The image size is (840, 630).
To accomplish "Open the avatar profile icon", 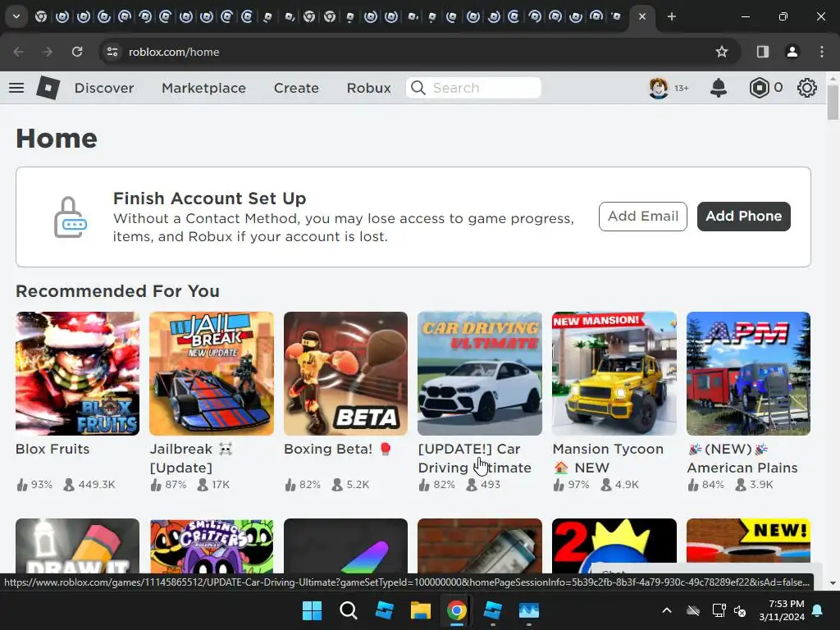I will pos(659,88).
